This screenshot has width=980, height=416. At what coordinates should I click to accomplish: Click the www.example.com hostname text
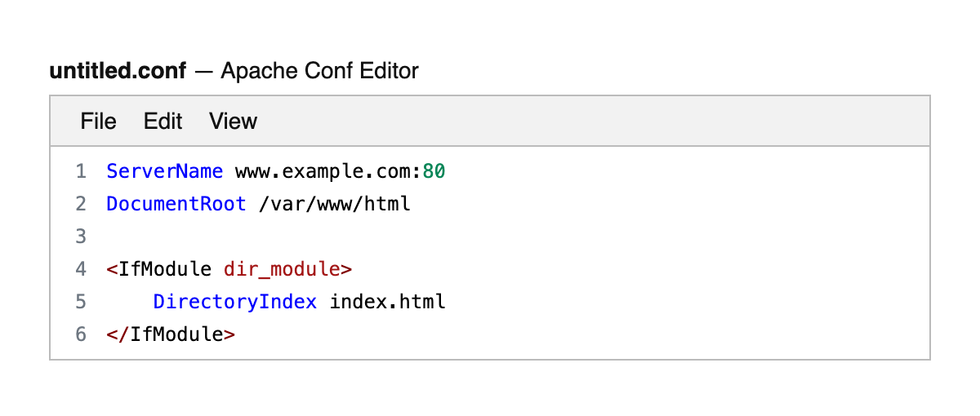pyautogui.click(x=327, y=172)
